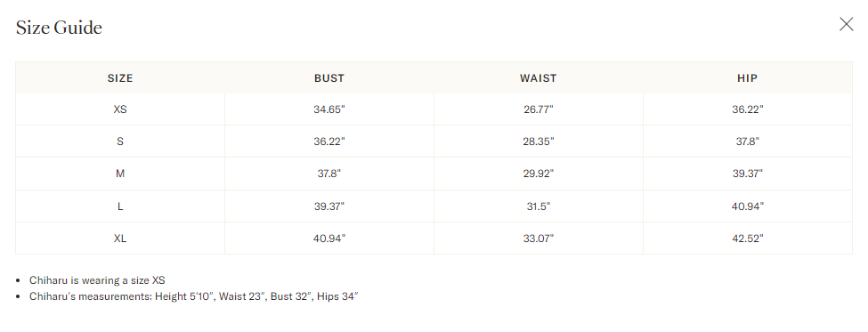This screenshot has height=332, width=868.
Task: Click the XS bust value 34.65"
Action: coord(329,109)
